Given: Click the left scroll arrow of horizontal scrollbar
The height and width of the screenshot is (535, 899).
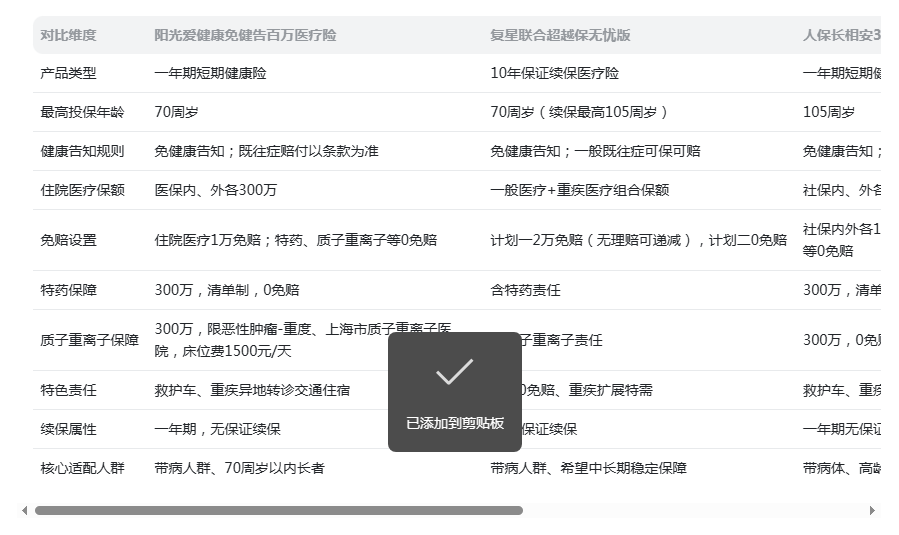Looking at the screenshot, I should pyautogui.click(x=24, y=510).
